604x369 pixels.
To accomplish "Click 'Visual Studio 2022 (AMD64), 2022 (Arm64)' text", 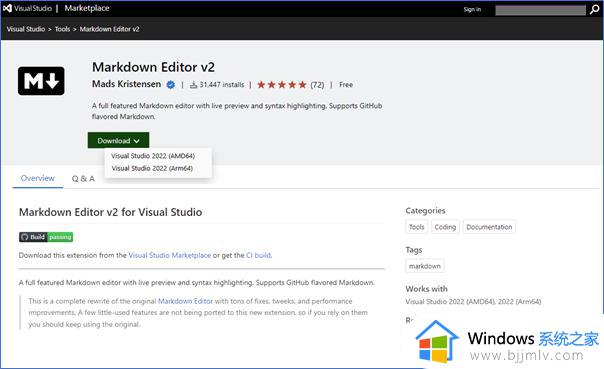I will 473,302.
